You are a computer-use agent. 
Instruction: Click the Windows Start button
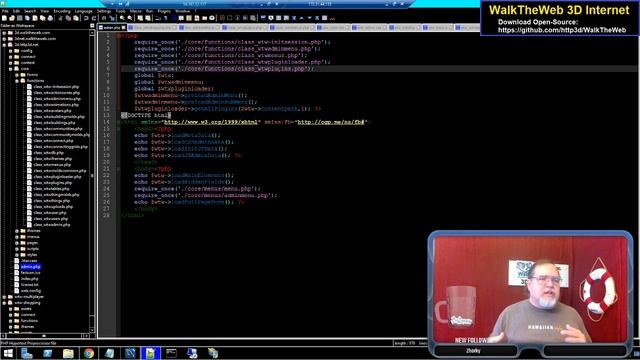(x=8, y=353)
